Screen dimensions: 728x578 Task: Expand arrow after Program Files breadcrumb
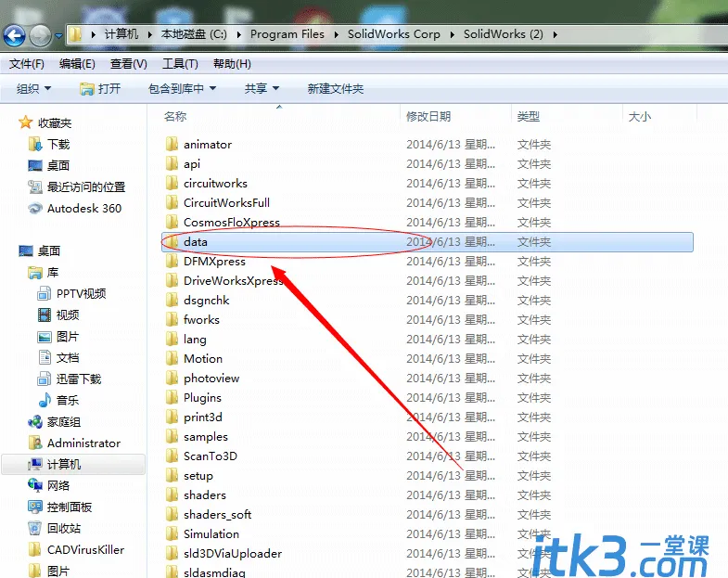pyautogui.click(x=336, y=34)
